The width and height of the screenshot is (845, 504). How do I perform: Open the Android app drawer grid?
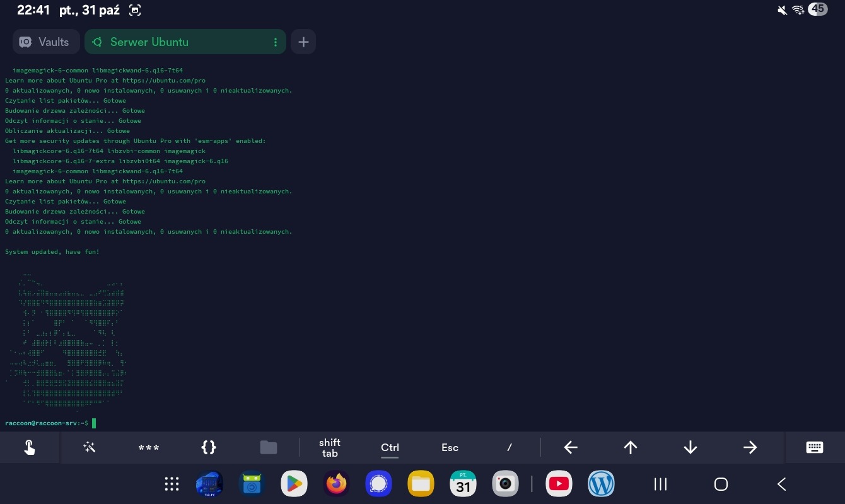(172, 484)
